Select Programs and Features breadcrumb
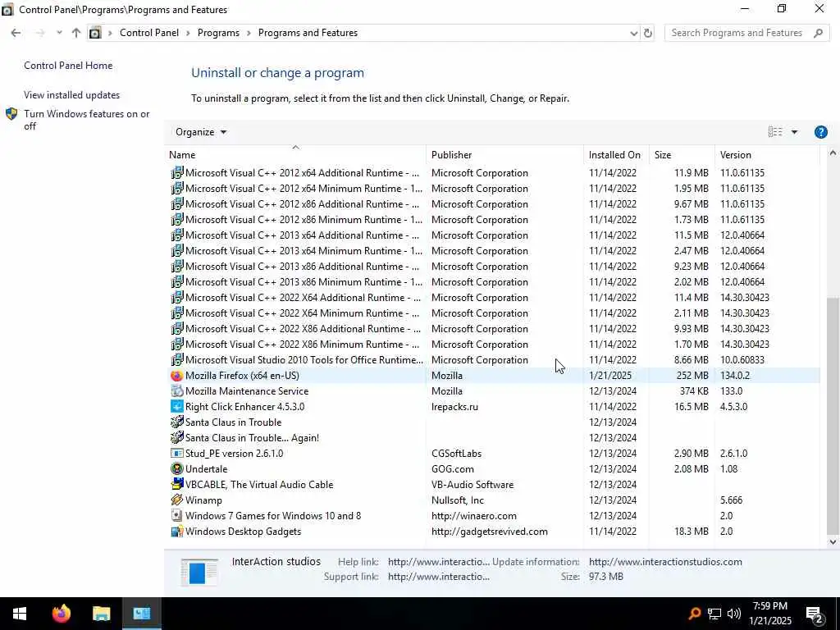 coord(308,33)
